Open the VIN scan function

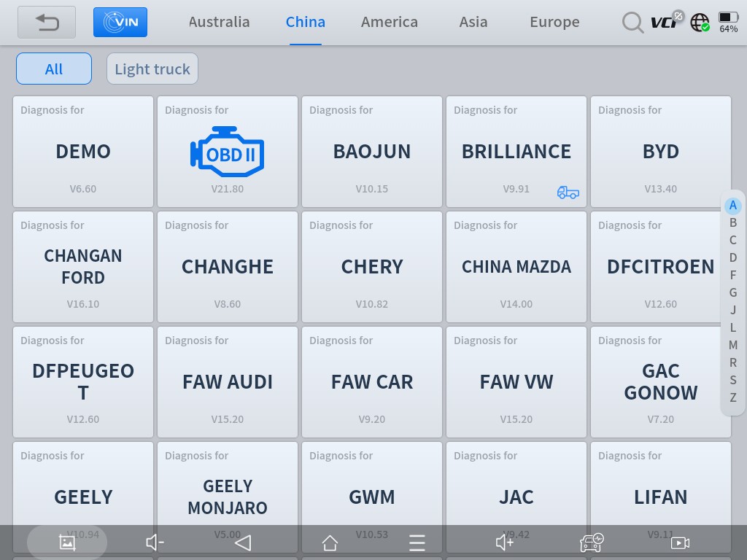tap(120, 23)
